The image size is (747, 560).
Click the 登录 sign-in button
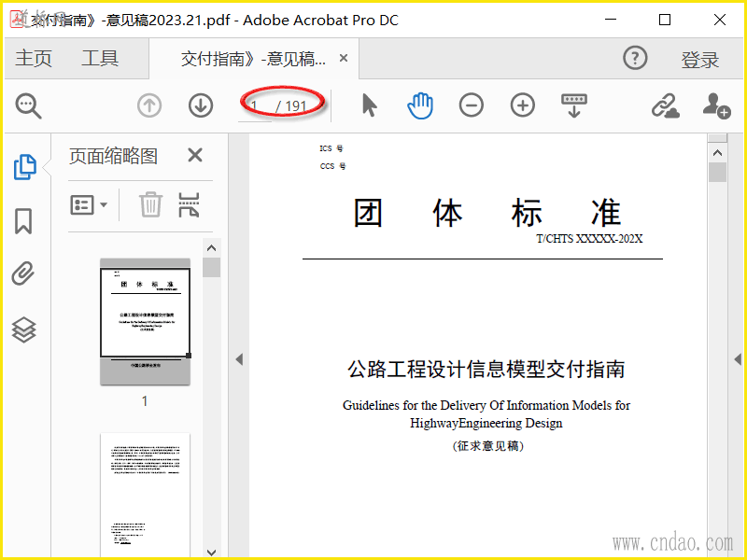pyautogui.click(x=699, y=60)
